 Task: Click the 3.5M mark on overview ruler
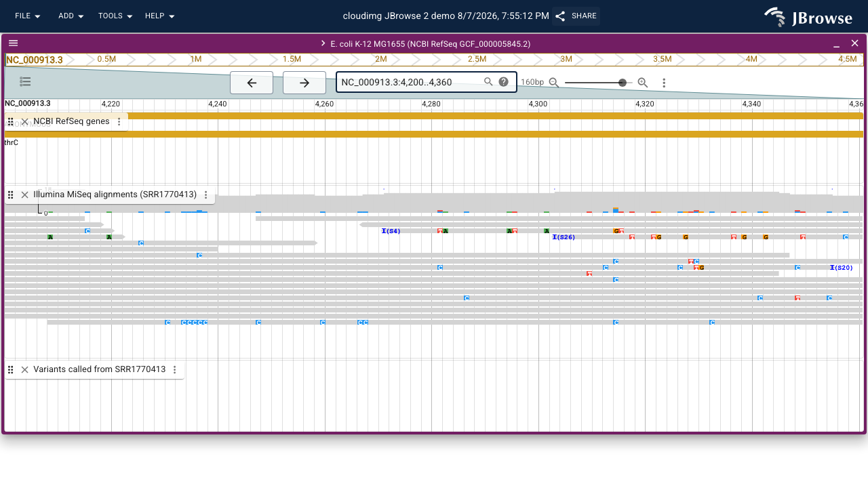(x=662, y=59)
